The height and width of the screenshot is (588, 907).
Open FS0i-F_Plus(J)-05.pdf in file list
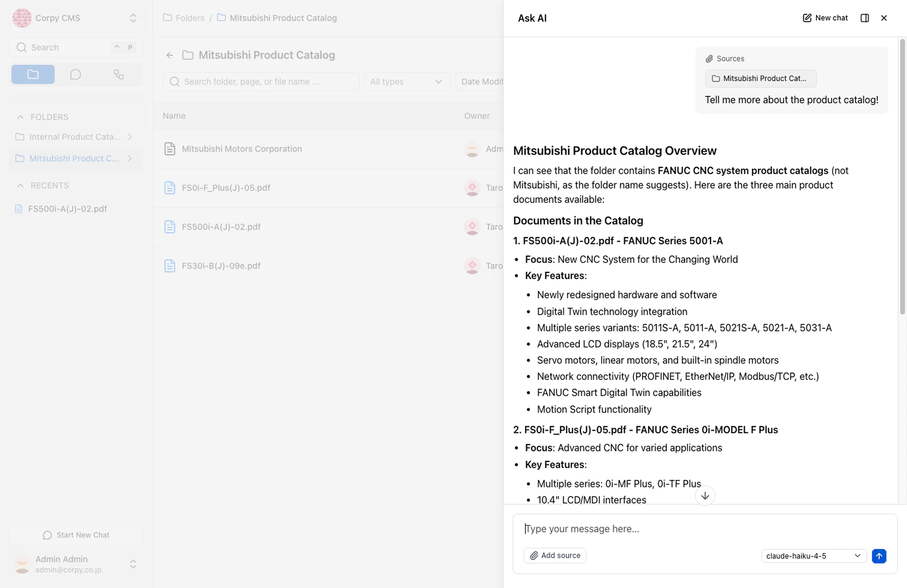(226, 188)
